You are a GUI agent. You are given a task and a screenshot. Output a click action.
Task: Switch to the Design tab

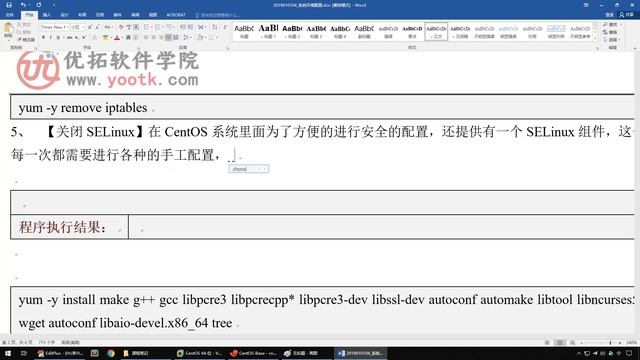[x=64, y=15]
